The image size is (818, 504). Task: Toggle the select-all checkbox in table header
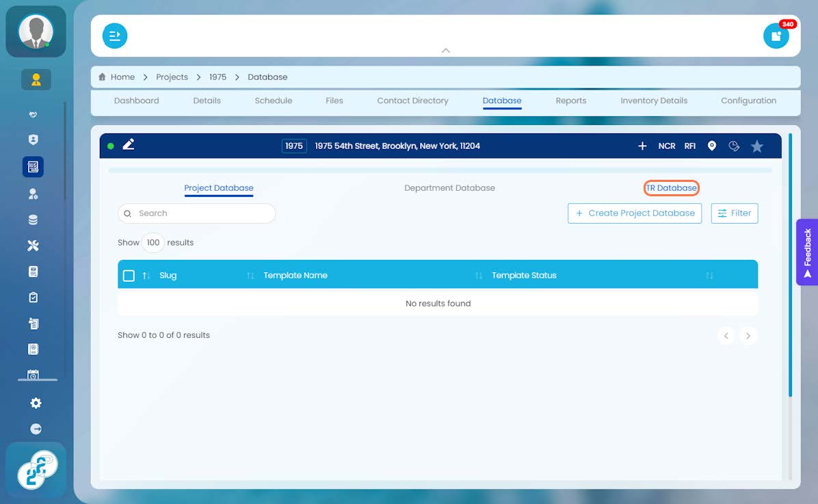coord(129,276)
